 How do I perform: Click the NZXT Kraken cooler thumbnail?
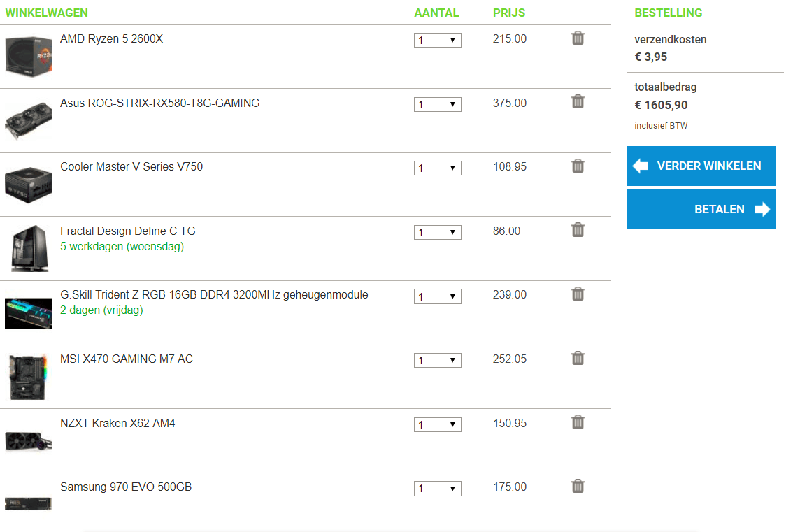29,441
